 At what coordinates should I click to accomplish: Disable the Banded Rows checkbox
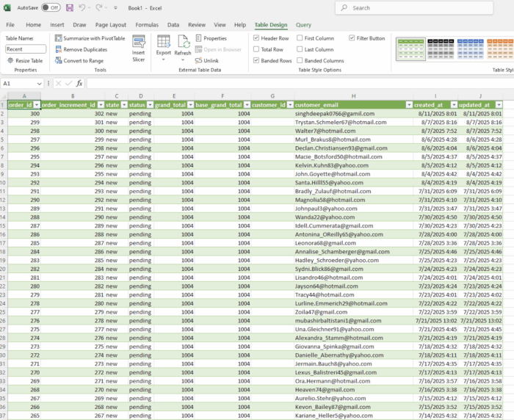[256, 60]
